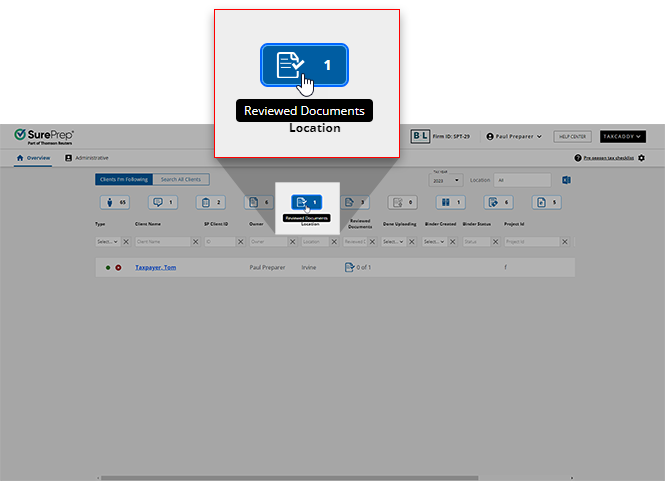Click the greyed filter button showing 0
The width and height of the screenshot is (665, 481).
click(402, 202)
